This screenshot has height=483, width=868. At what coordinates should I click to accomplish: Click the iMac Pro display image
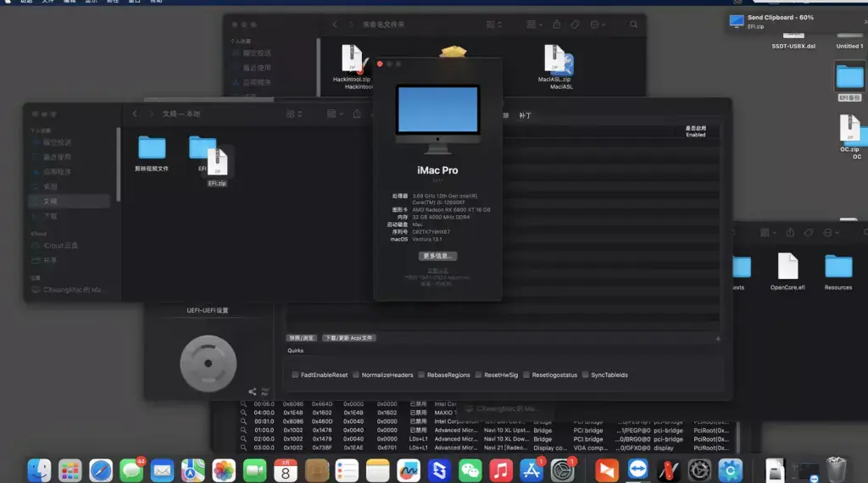(x=437, y=119)
